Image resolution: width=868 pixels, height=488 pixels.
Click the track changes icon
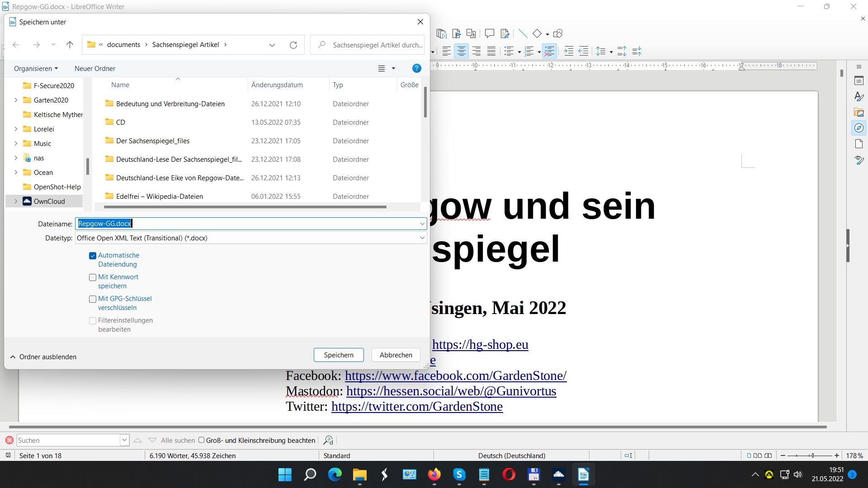tap(505, 33)
